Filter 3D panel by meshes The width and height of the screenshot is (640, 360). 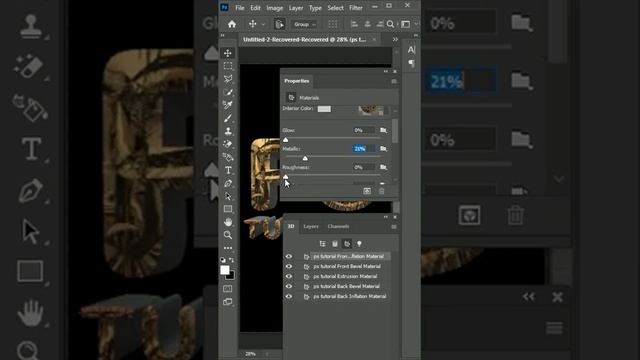click(x=335, y=244)
